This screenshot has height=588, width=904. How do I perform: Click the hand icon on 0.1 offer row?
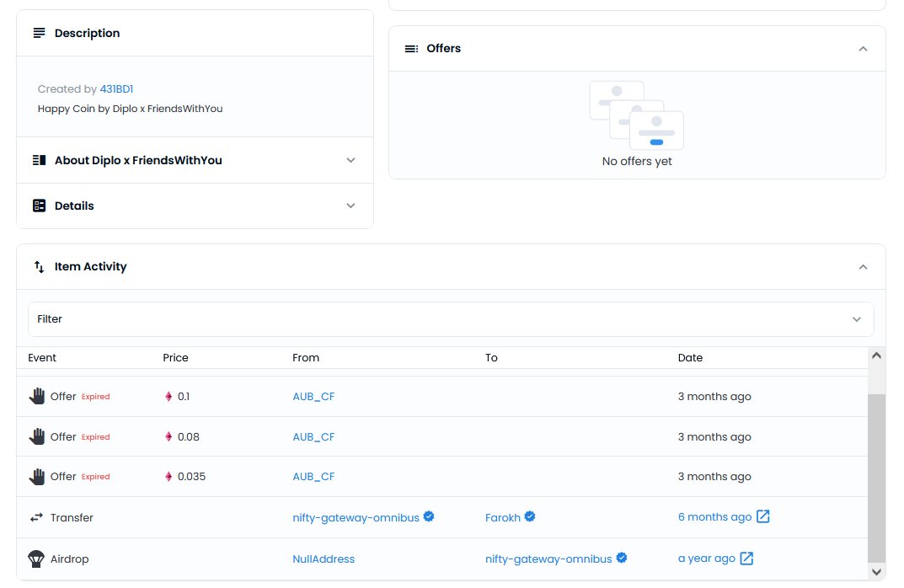click(37, 396)
